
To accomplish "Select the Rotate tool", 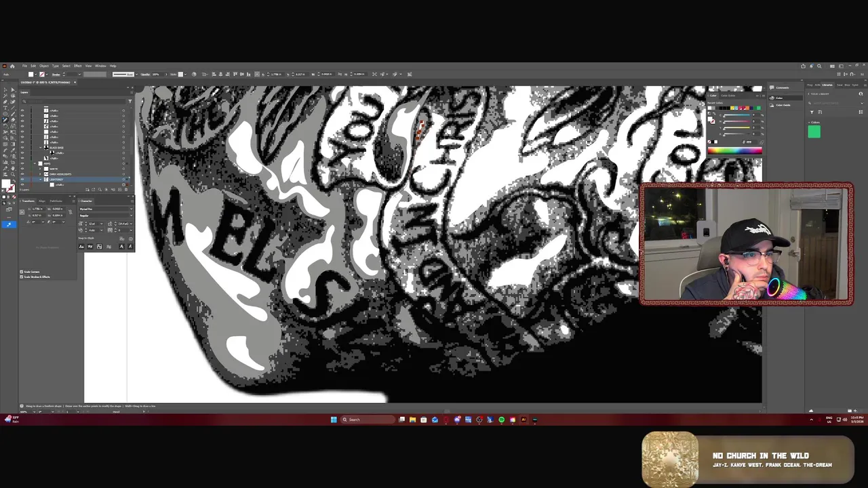I will point(5,126).
